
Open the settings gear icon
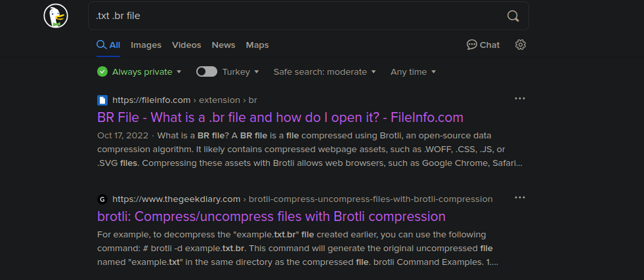pos(521,45)
